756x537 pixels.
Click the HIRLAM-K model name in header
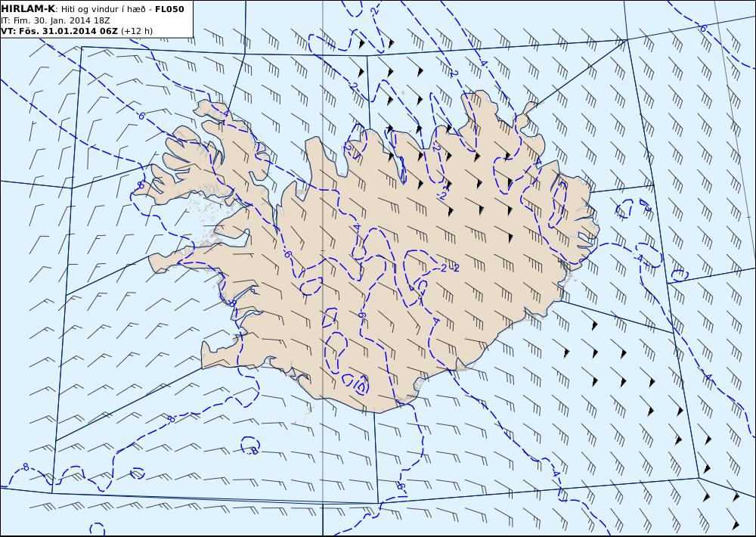pyautogui.click(x=28, y=9)
